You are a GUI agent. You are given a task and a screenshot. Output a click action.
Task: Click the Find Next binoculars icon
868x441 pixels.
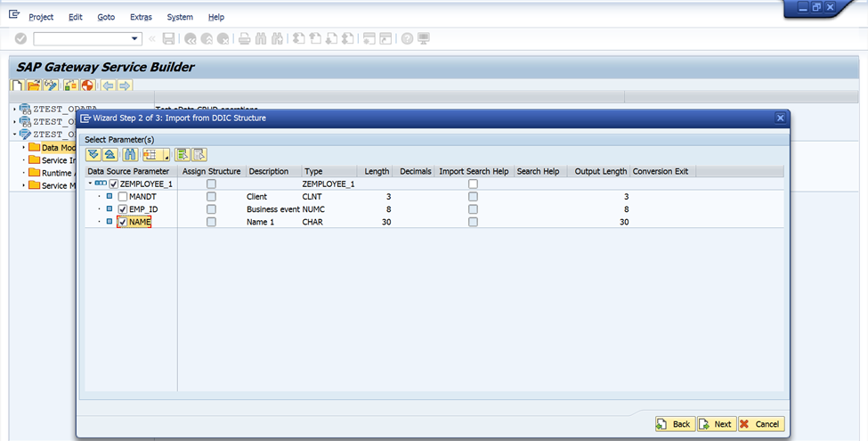[278, 39]
